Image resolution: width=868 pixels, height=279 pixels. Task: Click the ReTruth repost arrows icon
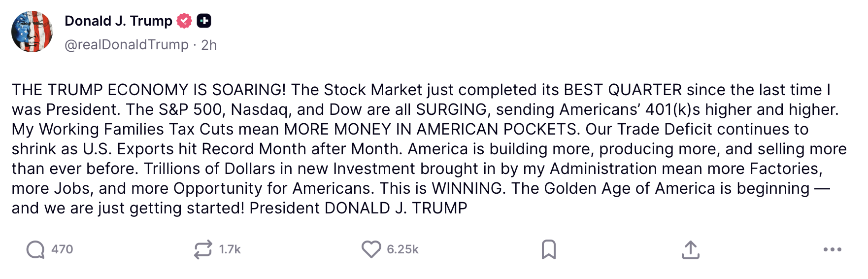pos(203,249)
